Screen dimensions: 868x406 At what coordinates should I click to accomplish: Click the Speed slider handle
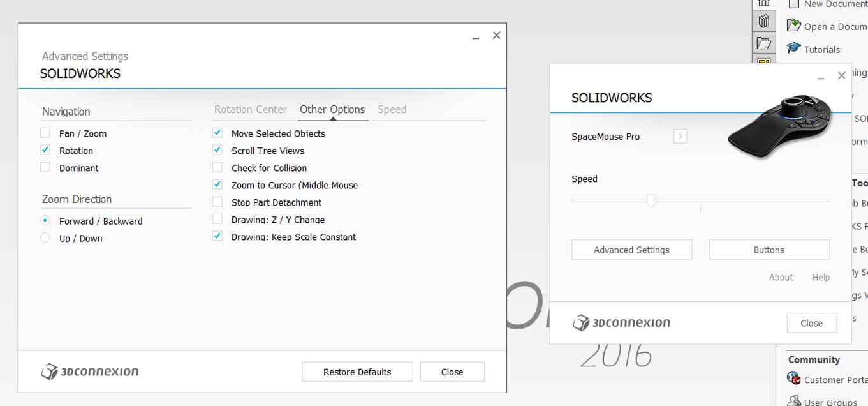coord(651,200)
